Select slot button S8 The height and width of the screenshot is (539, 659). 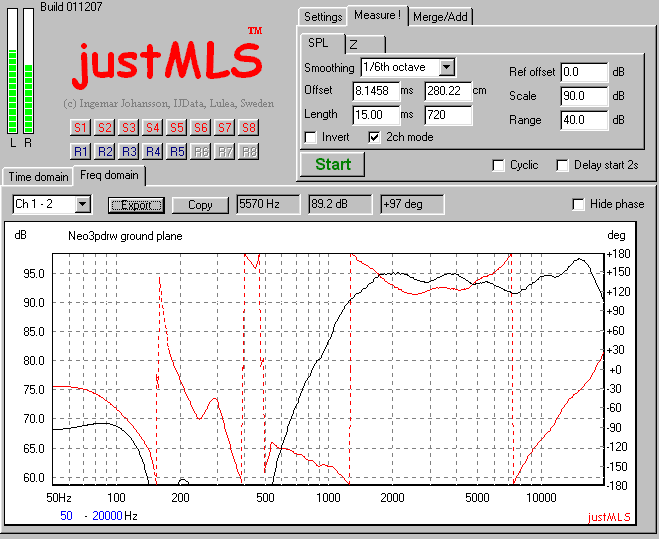click(248, 127)
